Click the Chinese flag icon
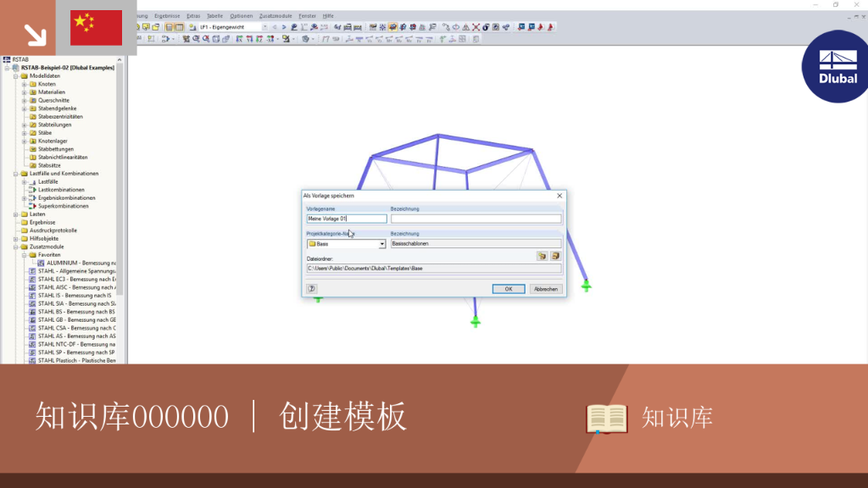Screen dimensions: 868x488 [x=97, y=28]
